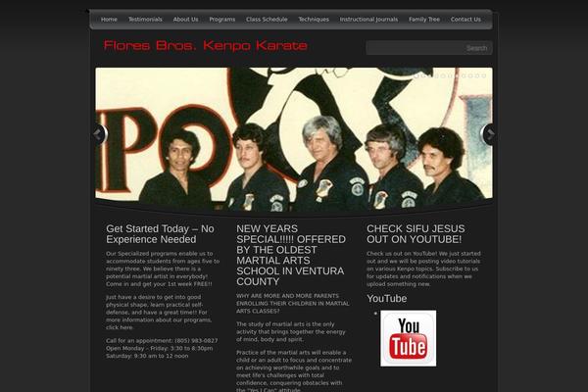Open the Home menu item
Image resolution: width=588 pixels, height=392 pixels.
tap(109, 20)
